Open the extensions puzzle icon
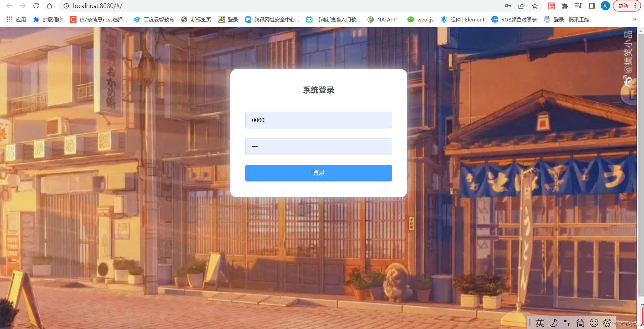 pos(565,6)
